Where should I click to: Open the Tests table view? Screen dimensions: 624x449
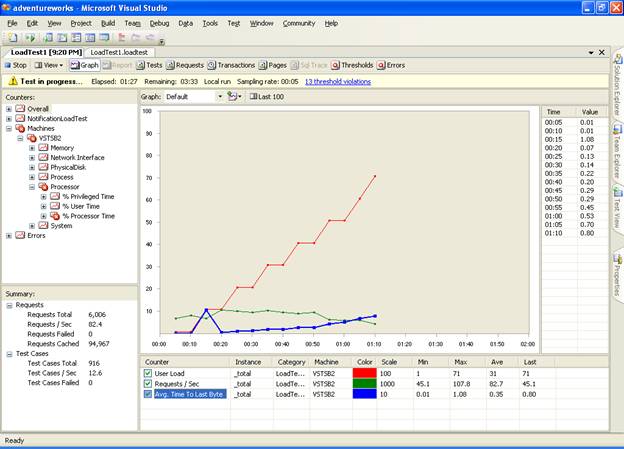pos(149,65)
